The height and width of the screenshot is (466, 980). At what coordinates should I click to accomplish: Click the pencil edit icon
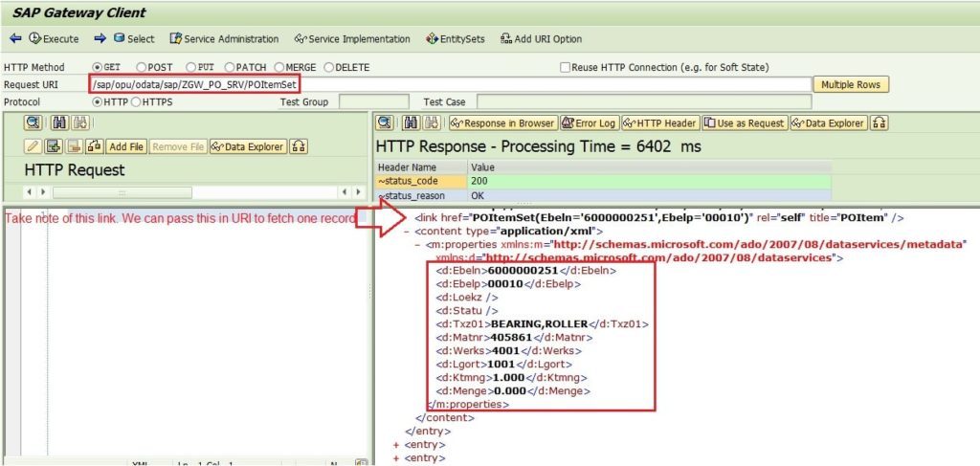tap(33, 146)
